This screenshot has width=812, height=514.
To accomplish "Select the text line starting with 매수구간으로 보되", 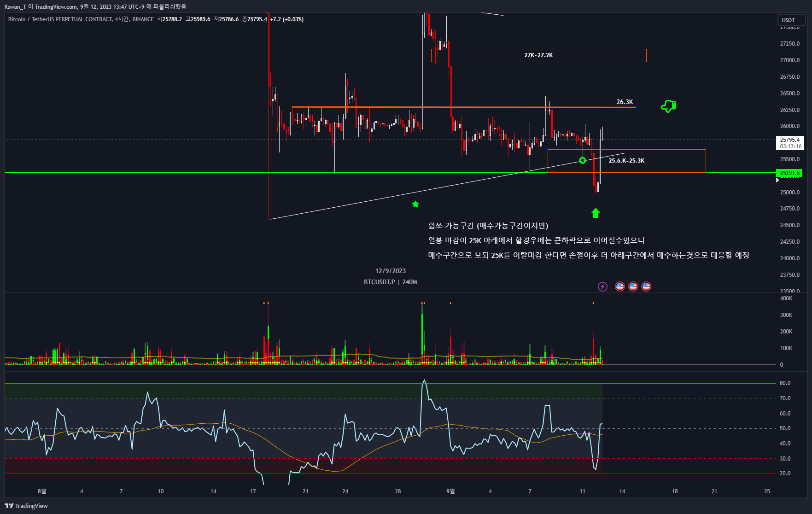I will click(x=589, y=255).
